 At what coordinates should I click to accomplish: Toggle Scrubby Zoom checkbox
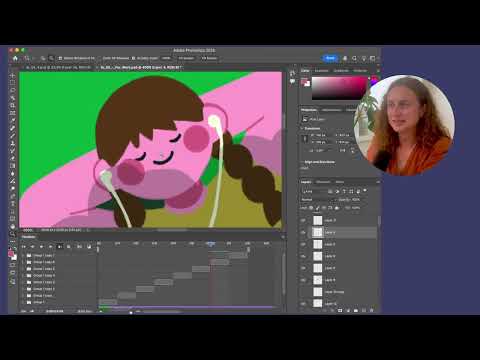pos(134,58)
